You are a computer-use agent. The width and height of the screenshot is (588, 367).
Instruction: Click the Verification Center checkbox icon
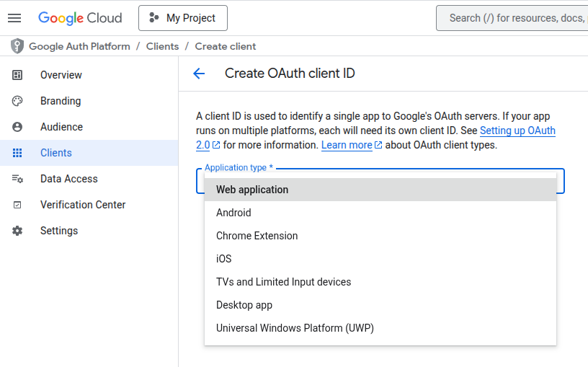tap(17, 205)
